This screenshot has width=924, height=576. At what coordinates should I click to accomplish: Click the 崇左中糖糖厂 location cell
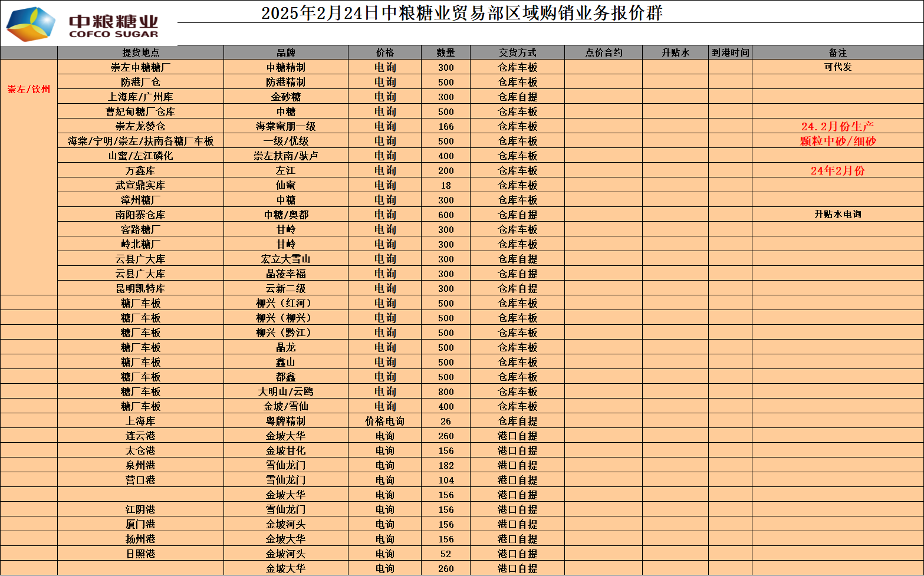140,67
